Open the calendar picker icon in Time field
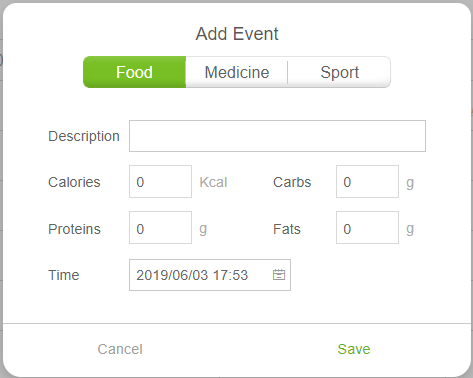 (x=279, y=275)
